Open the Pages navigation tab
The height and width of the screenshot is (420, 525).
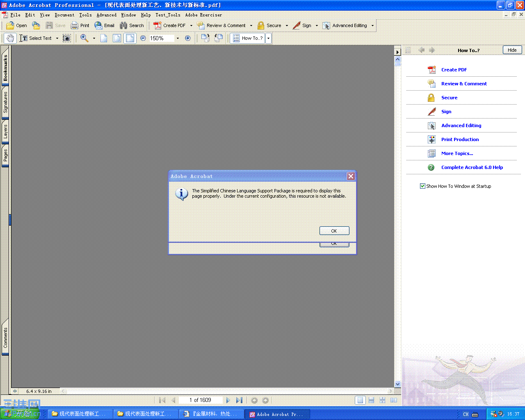[5, 155]
